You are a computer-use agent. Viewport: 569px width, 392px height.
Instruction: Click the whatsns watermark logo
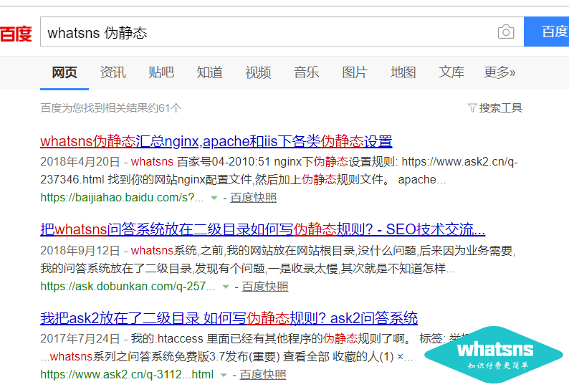click(x=494, y=354)
